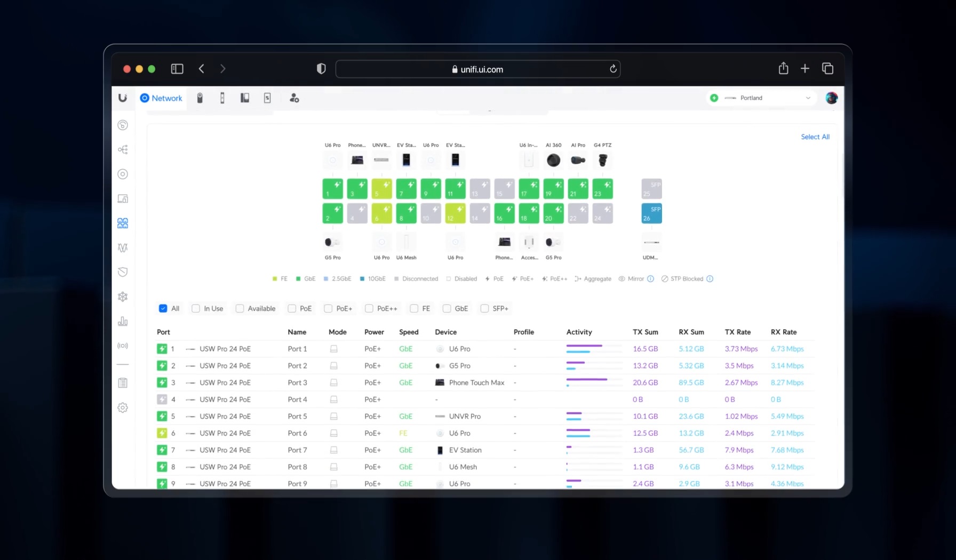Click the EV Station device in row 7
The width and height of the screenshot is (956, 560).
(459, 450)
